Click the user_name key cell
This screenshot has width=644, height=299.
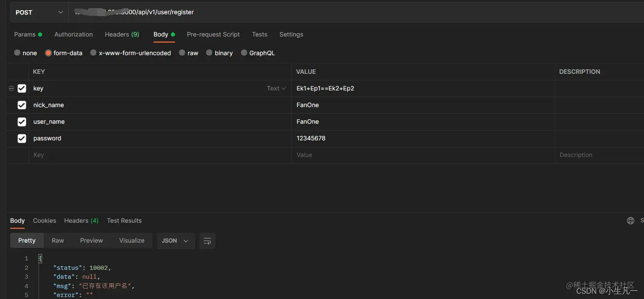[160, 122]
